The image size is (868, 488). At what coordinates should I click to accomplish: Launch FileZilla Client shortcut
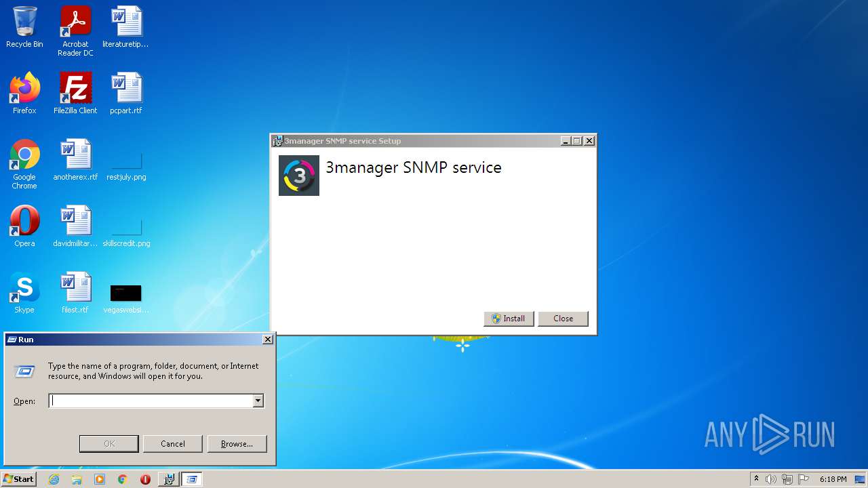pyautogui.click(x=75, y=94)
